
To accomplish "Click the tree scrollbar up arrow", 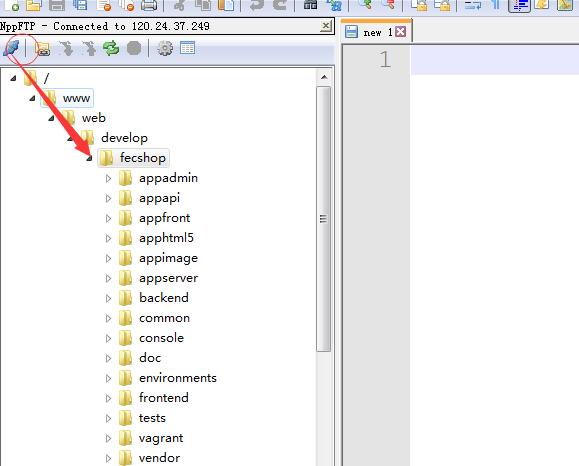I will [x=324, y=77].
